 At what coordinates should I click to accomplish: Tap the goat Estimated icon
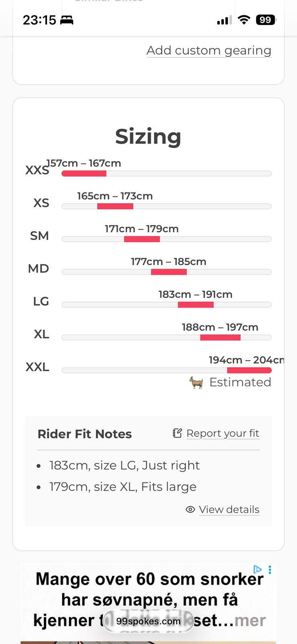coord(196,382)
